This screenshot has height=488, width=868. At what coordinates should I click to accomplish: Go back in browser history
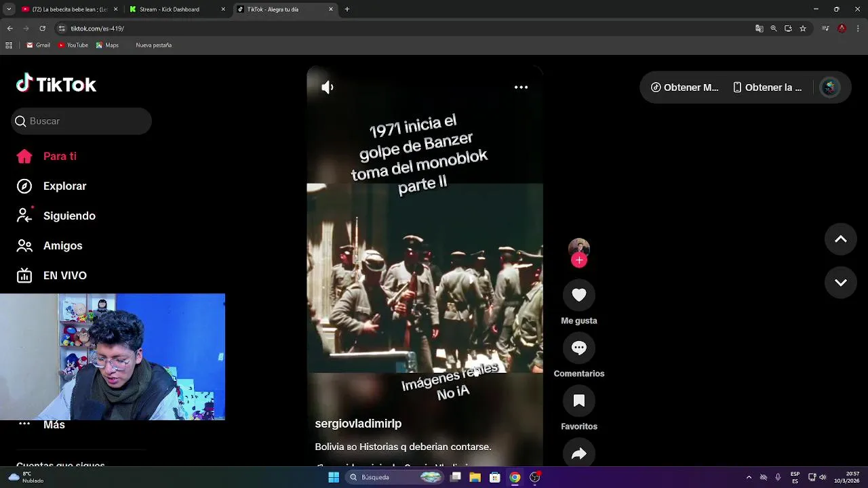point(9,28)
